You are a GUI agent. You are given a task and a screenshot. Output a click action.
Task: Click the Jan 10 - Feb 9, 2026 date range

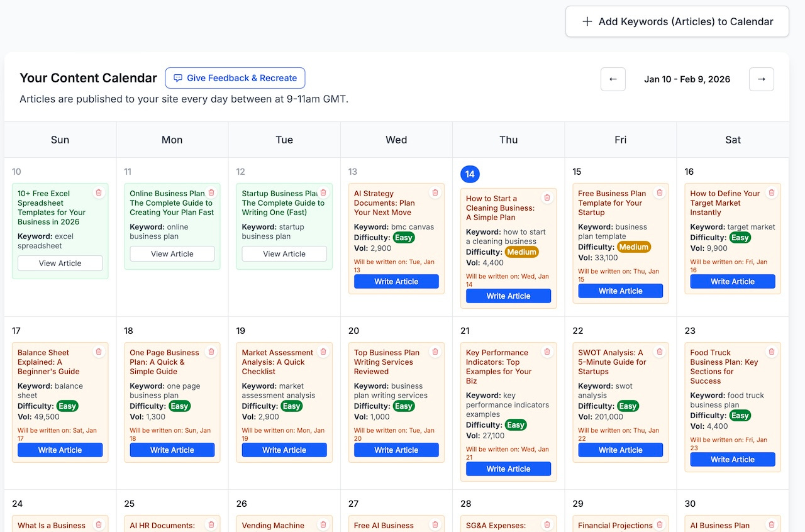(x=687, y=79)
